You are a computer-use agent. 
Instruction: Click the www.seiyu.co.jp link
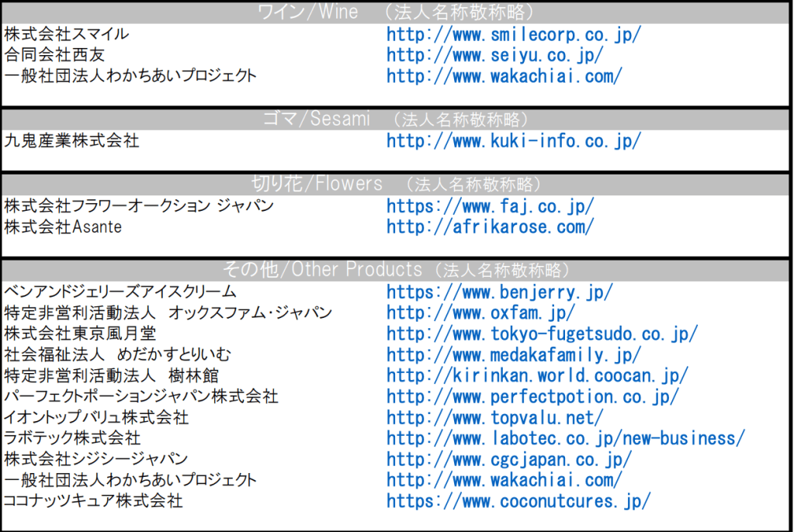(x=494, y=56)
